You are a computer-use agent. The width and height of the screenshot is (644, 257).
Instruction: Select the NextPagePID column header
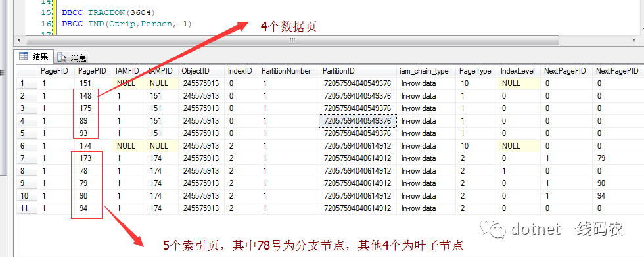tap(618, 71)
